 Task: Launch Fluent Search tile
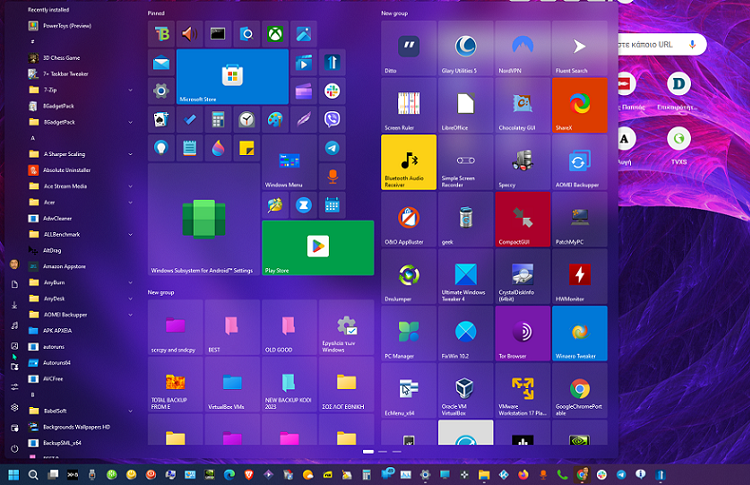pyautogui.click(x=580, y=48)
